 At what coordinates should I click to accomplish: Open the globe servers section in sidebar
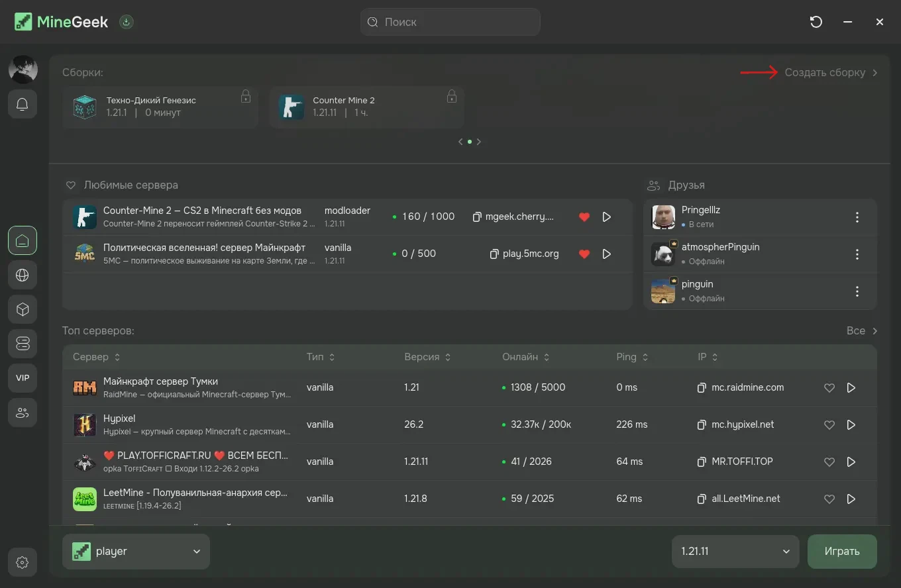23,275
